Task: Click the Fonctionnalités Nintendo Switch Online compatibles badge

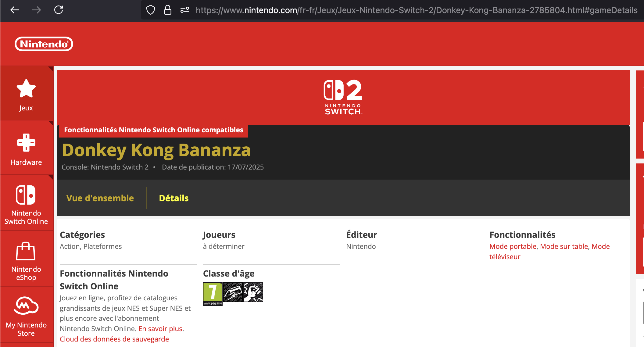Action: 153,130
